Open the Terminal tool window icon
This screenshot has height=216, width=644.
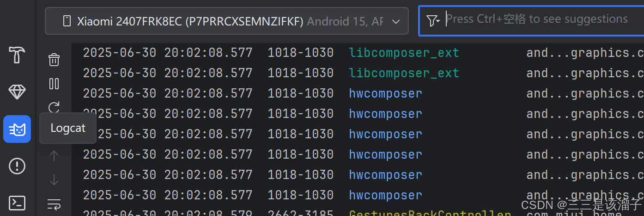pos(17,203)
